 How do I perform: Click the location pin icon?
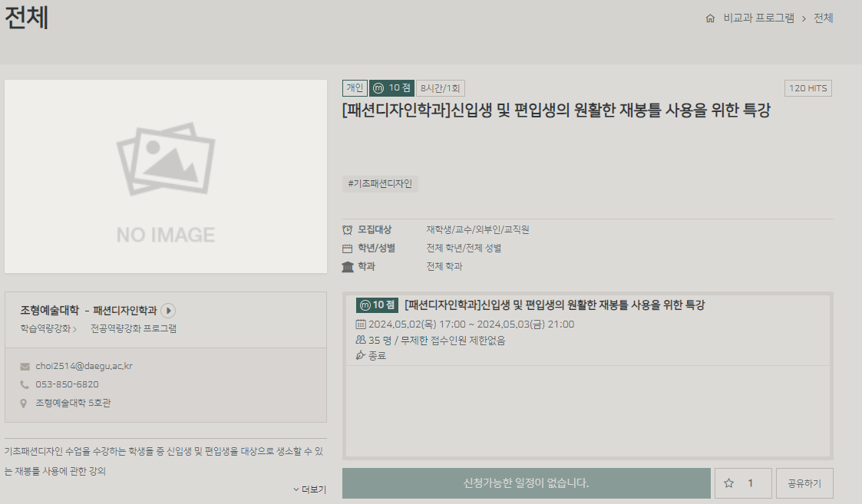pos(25,404)
